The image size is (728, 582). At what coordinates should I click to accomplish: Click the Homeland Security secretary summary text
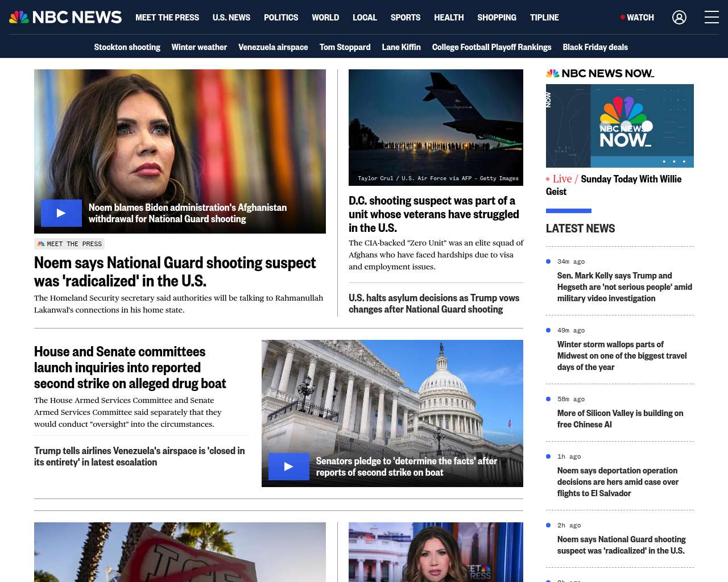(x=179, y=304)
